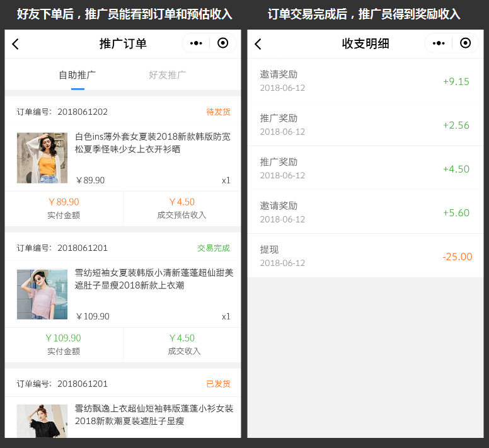
Task: Open the three-dot menu on 推广订单 header
Action: click(x=196, y=43)
